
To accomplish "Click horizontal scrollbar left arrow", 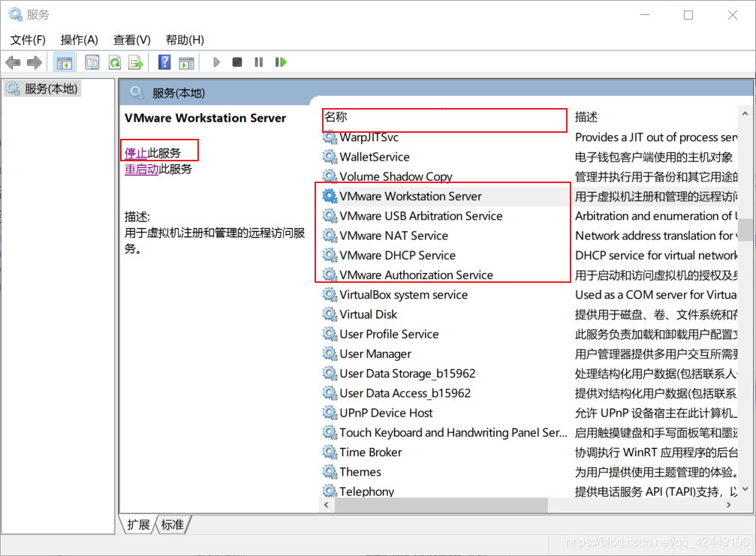I will (x=327, y=505).
